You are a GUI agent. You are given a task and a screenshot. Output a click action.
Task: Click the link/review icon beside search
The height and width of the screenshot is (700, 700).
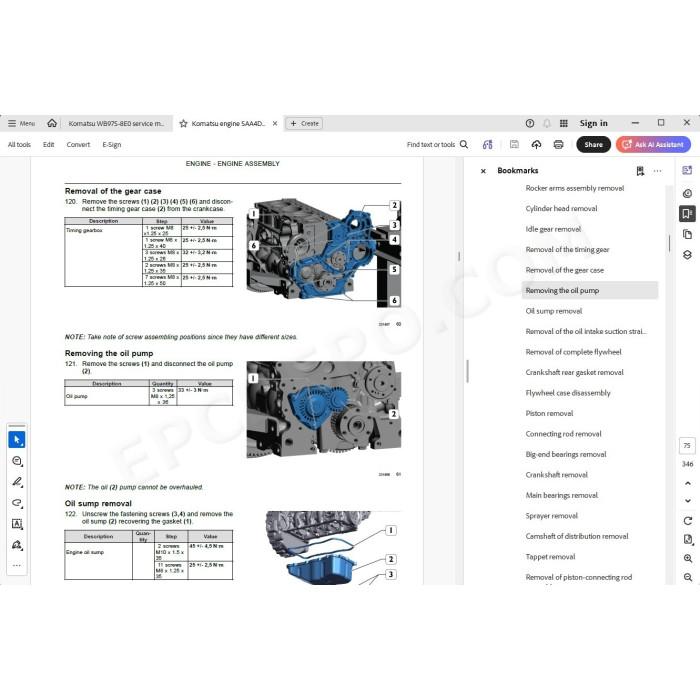488,144
